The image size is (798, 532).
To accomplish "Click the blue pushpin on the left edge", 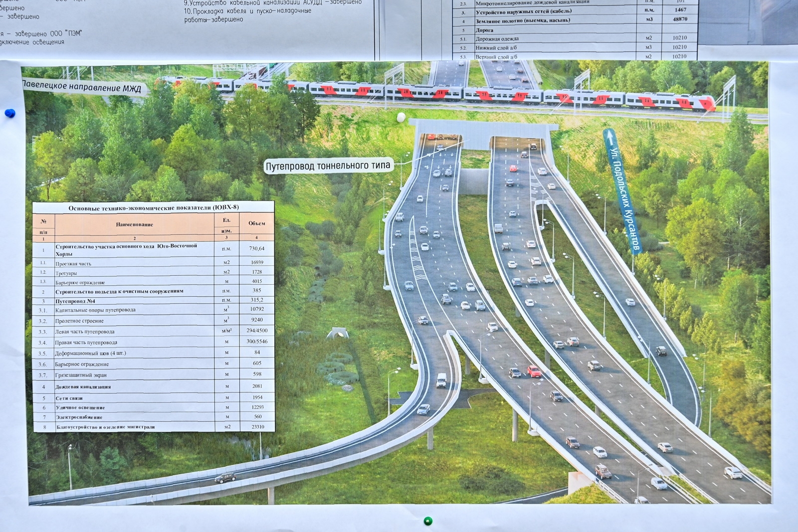I will coord(9,114).
